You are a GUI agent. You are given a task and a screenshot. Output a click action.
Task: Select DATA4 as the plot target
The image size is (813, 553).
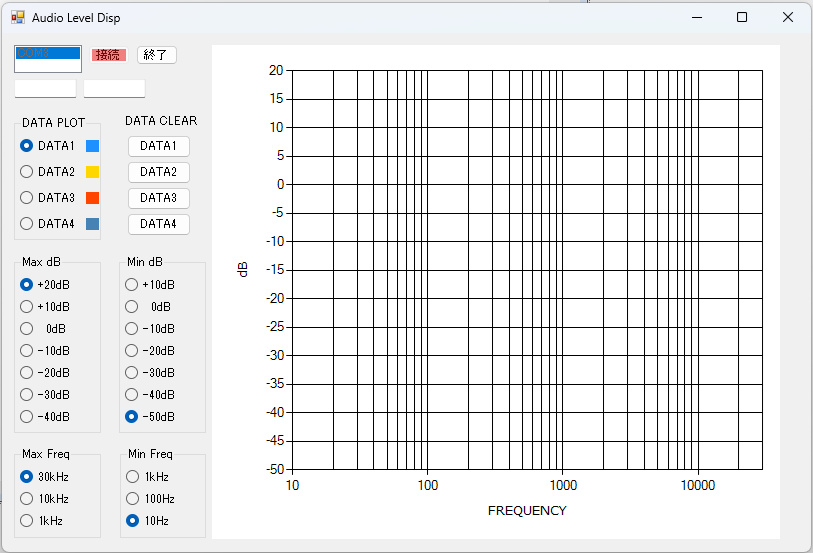point(28,224)
